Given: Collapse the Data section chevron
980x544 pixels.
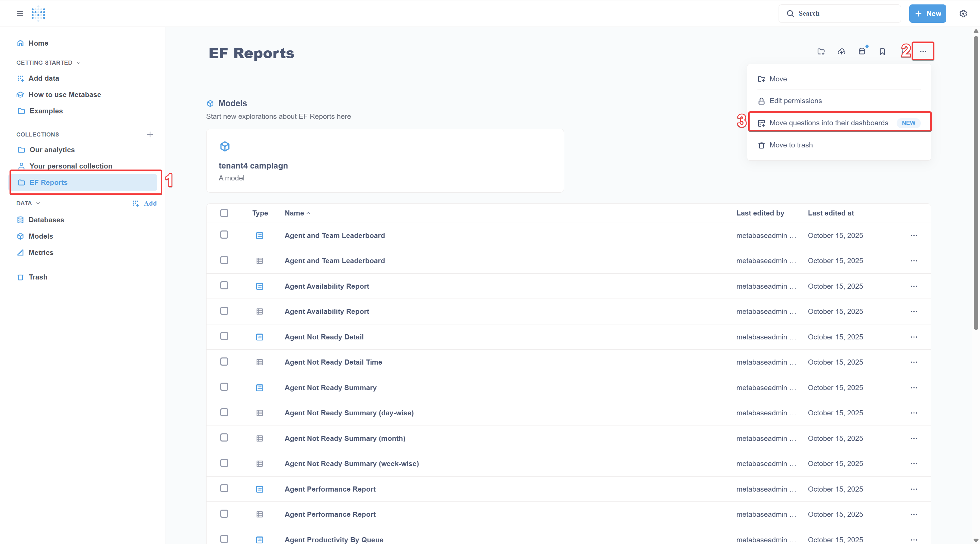Looking at the screenshot, I should pyautogui.click(x=38, y=203).
